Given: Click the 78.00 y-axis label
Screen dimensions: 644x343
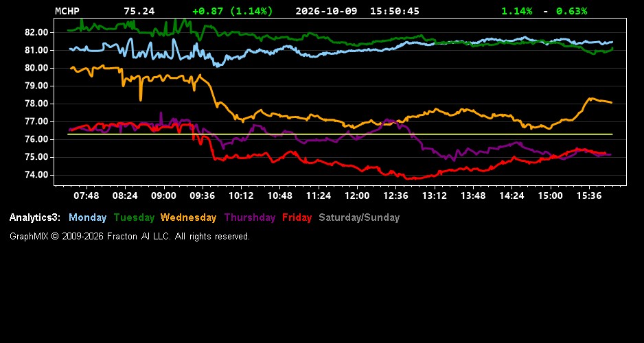Looking at the screenshot, I should [37, 104].
